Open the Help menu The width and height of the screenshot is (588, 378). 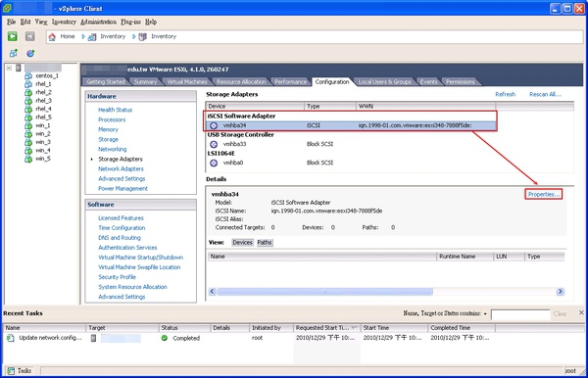pos(151,22)
